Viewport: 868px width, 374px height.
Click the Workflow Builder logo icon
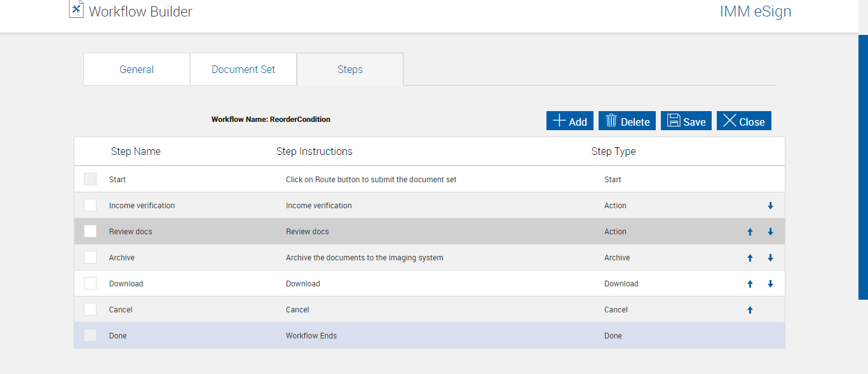(76, 9)
